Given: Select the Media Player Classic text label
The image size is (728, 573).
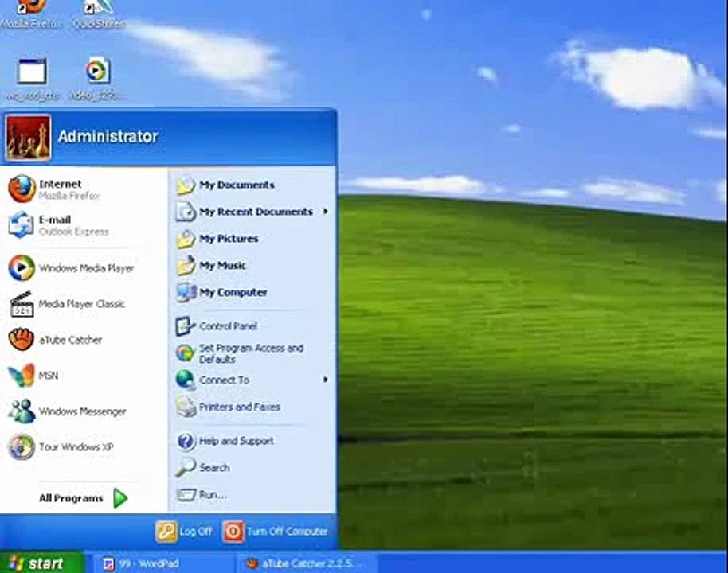Looking at the screenshot, I should tap(82, 304).
